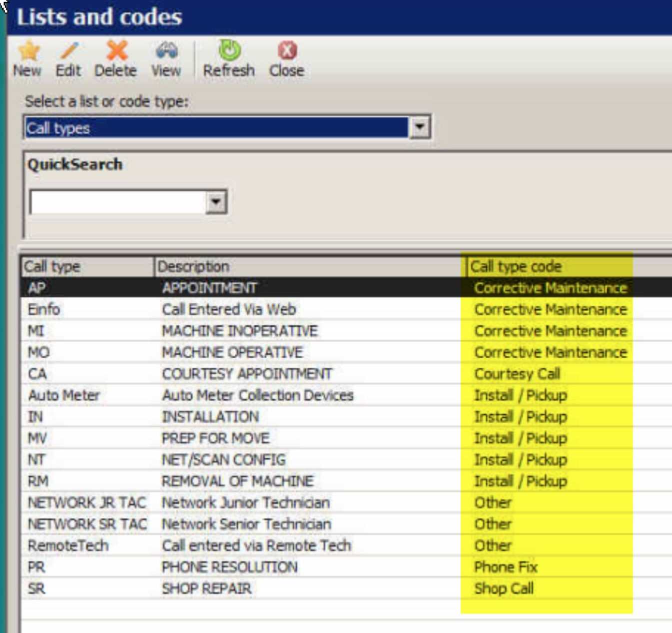Click the Delete red X icon
This screenshot has height=633, width=672.
pyautogui.click(x=117, y=50)
